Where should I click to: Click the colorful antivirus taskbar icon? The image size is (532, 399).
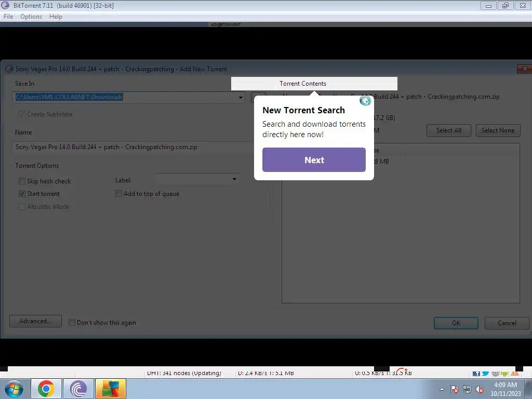[111, 389]
